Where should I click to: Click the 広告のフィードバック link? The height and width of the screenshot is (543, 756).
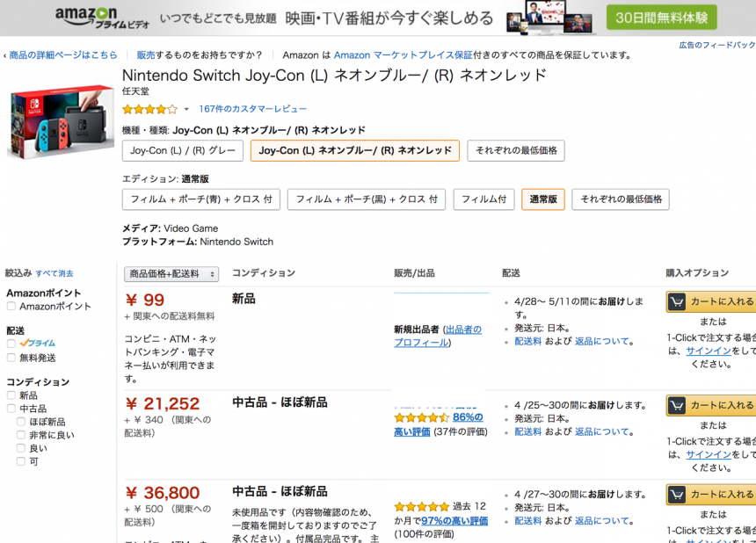[717, 45]
